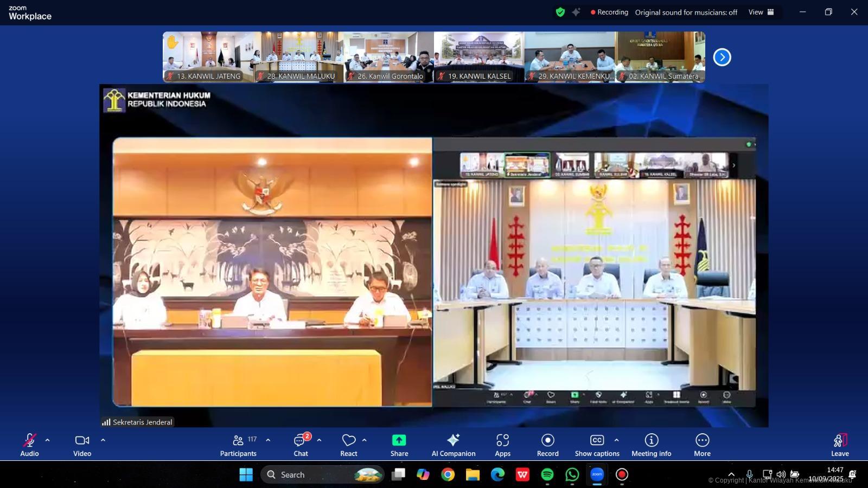Image resolution: width=868 pixels, height=488 pixels.
Task: Open AI Companion
Action: 453,445
